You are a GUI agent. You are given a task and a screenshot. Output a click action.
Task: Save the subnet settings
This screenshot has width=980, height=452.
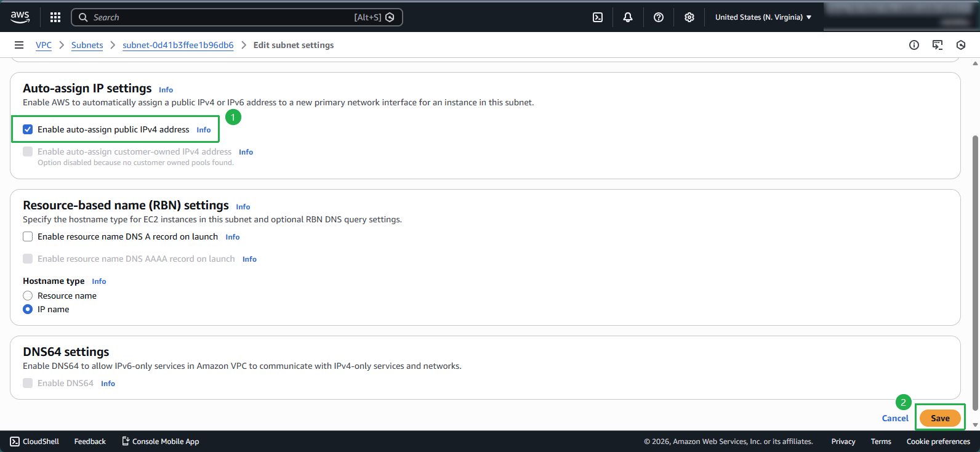(940, 418)
